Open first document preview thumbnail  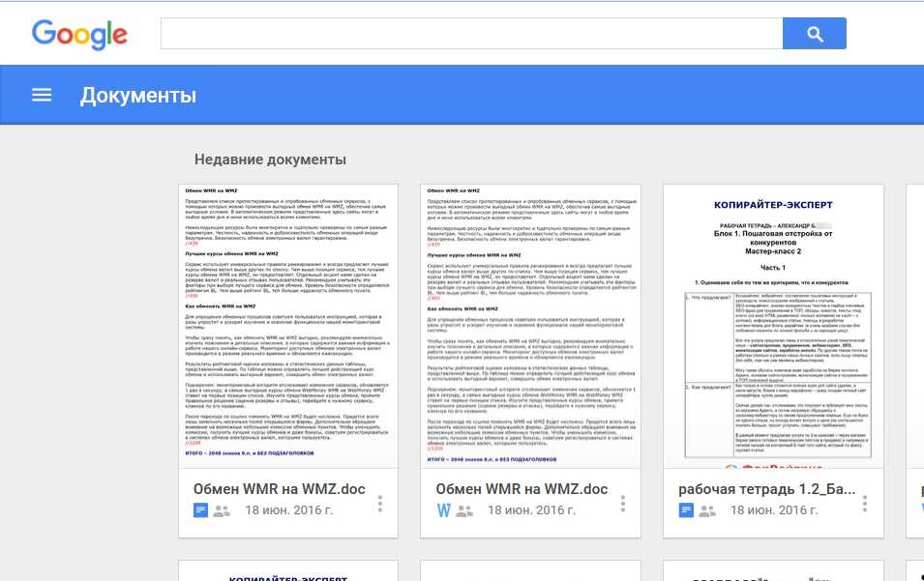tap(288, 326)
